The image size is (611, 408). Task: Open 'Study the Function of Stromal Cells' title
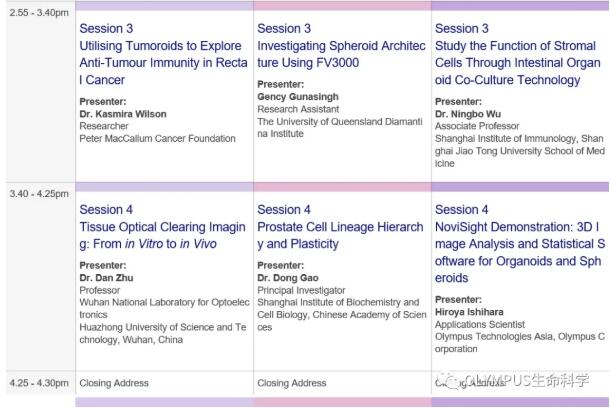tap(517, 63)
